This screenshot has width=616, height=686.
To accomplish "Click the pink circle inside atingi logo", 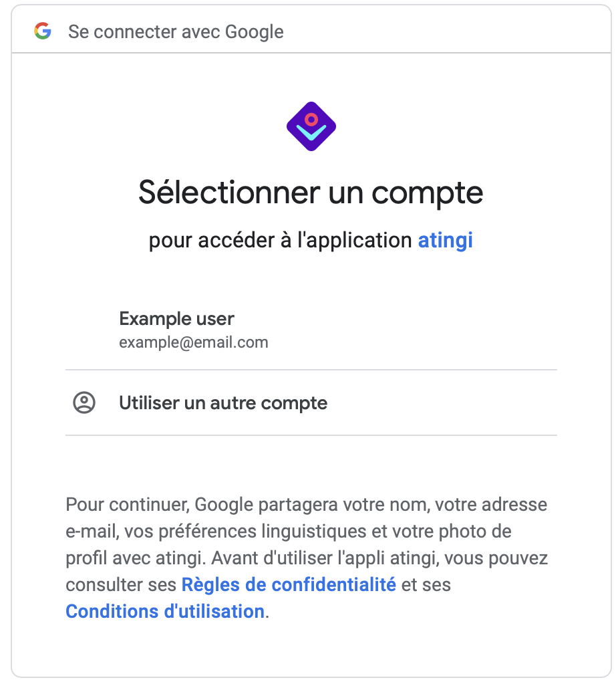I will click(x=311, y=120).
